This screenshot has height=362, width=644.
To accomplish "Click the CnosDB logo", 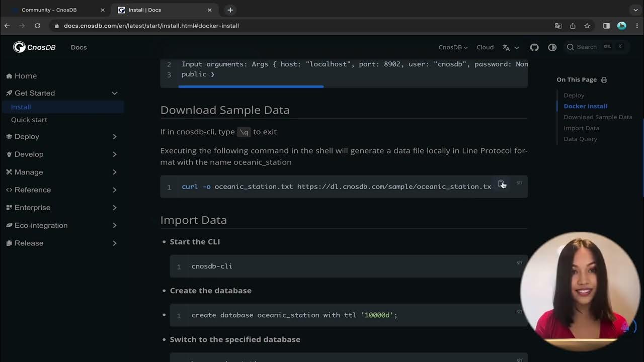I will [x=34, y=47].
